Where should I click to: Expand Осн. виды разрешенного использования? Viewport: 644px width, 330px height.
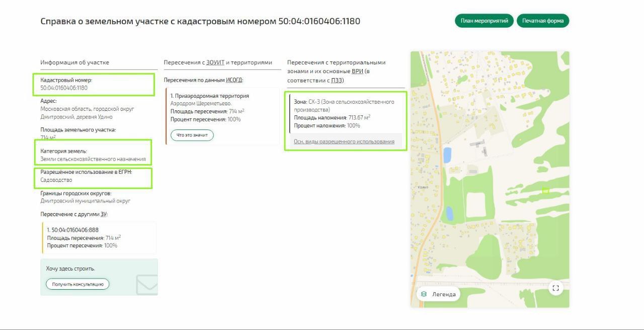point(344,142)
